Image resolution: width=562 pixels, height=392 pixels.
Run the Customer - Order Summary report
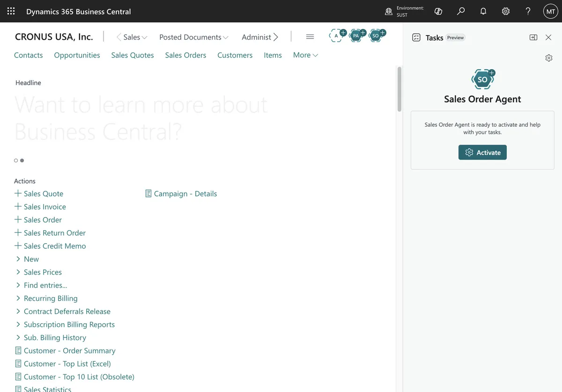(70, 350)
